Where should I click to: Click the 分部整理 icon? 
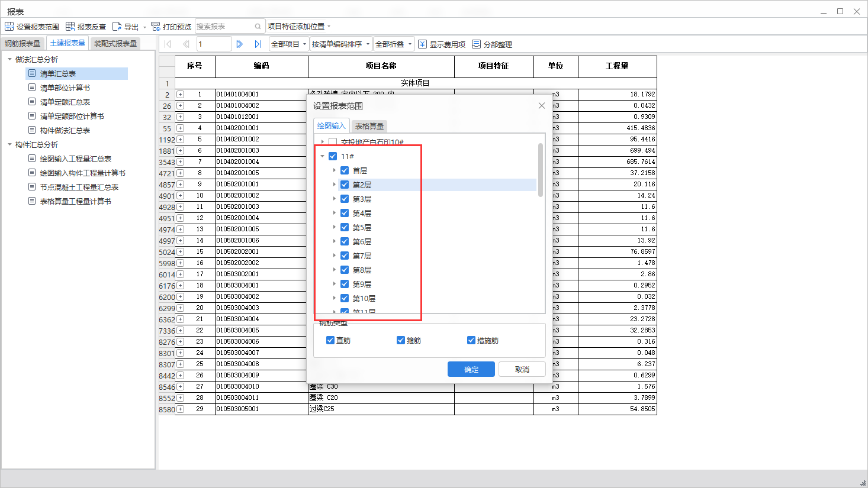(476, 44)
